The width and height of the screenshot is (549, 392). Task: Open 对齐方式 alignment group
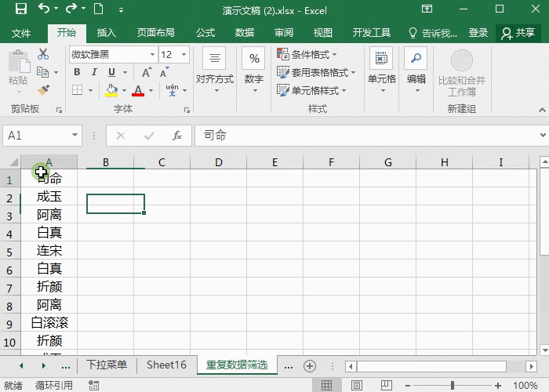[215, 71]
